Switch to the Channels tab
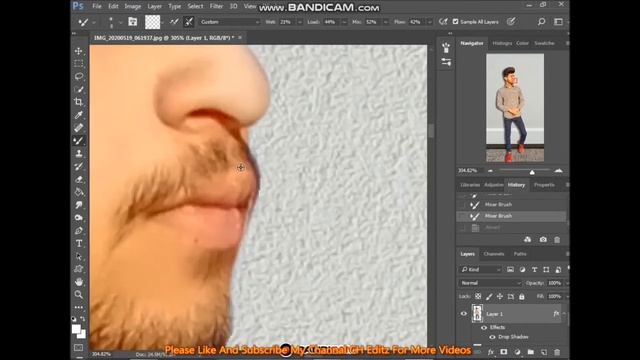Viewport: 640px width, 360px height. pos(494,254)
